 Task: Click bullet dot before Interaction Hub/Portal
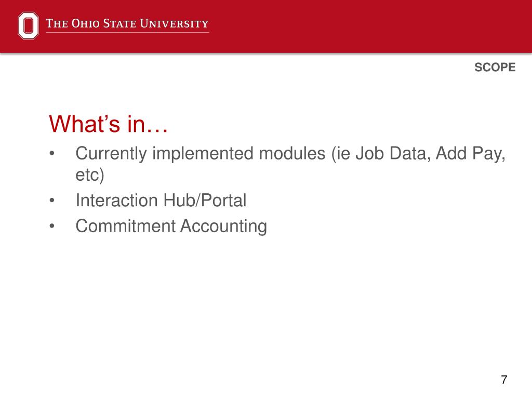(x=52, y=200)
